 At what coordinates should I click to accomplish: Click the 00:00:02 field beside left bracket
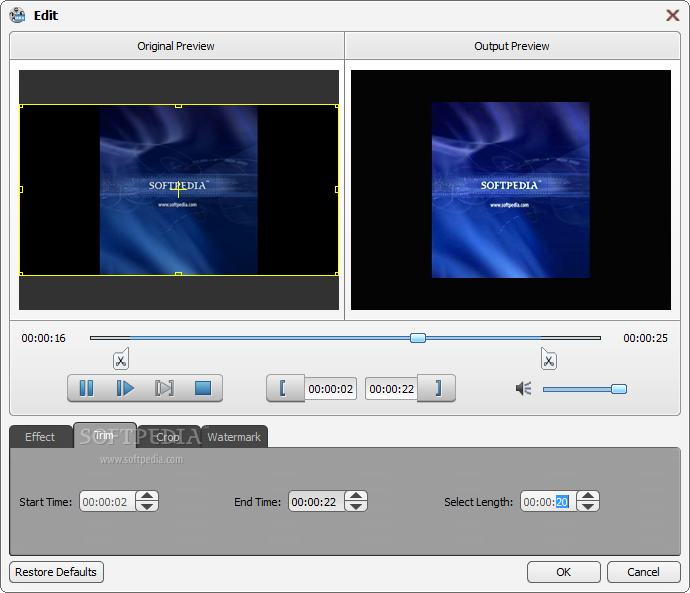(x=330, y=389)
